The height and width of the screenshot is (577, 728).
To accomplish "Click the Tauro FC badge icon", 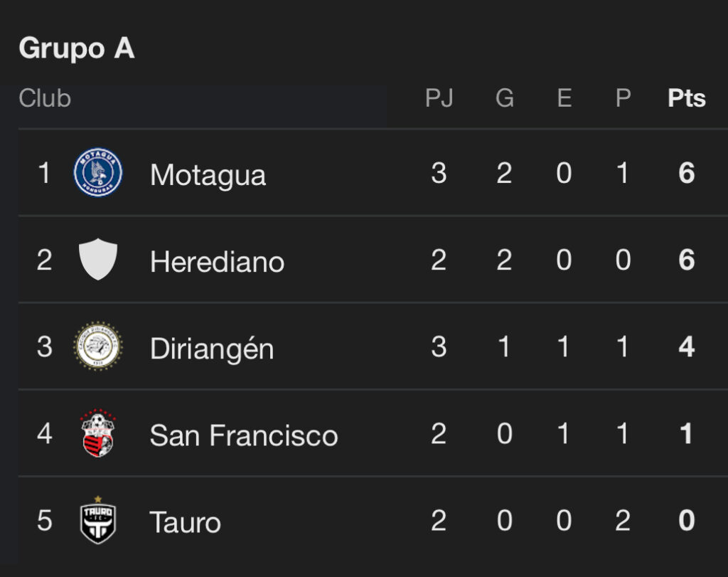I will [x=98, y=520].
